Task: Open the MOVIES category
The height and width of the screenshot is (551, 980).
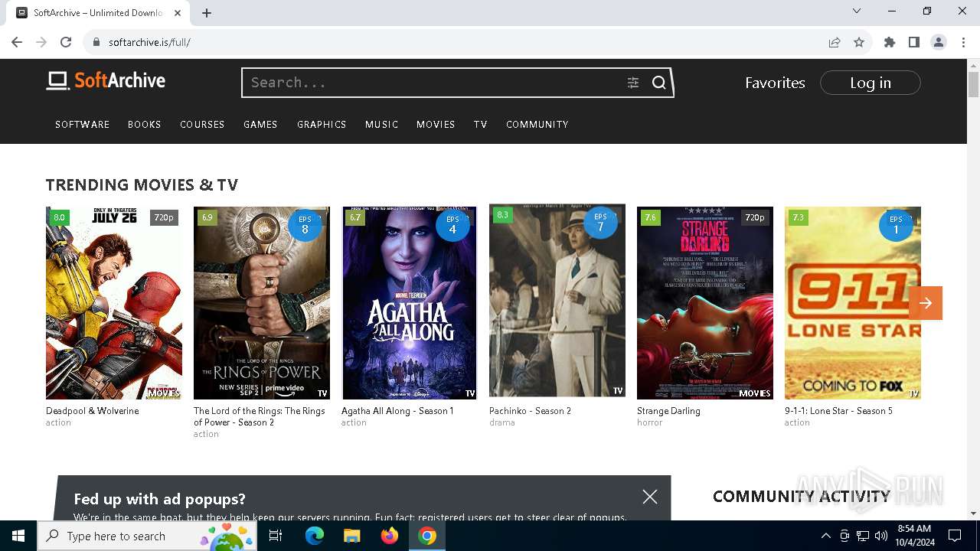Action: (436, 124)
